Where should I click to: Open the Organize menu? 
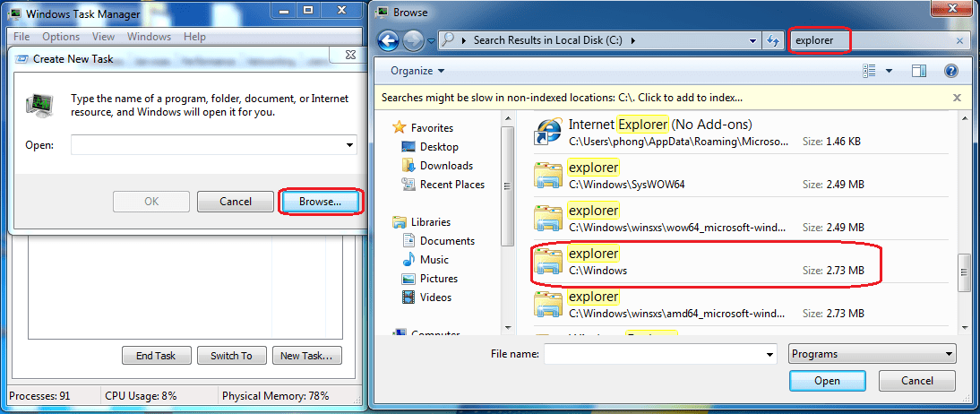[417, 71]
